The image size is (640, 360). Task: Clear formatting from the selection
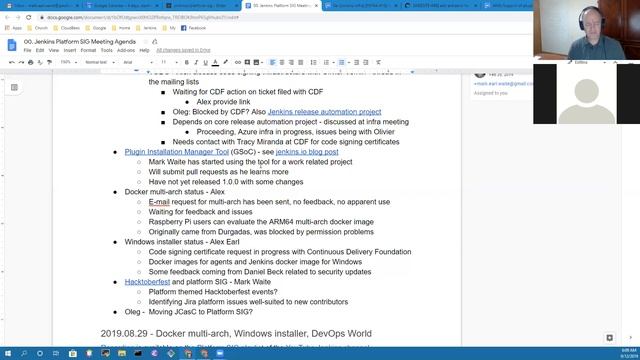(x=378, y=62)
